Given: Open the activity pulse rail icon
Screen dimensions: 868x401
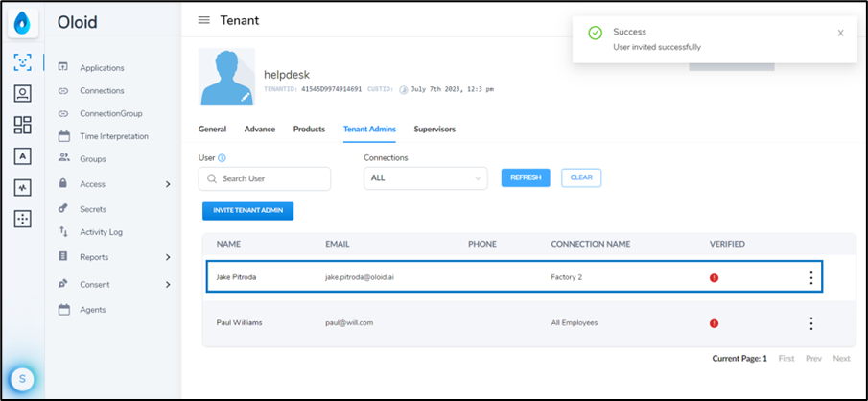Looking at the screenshot, I should click(23, 188).
